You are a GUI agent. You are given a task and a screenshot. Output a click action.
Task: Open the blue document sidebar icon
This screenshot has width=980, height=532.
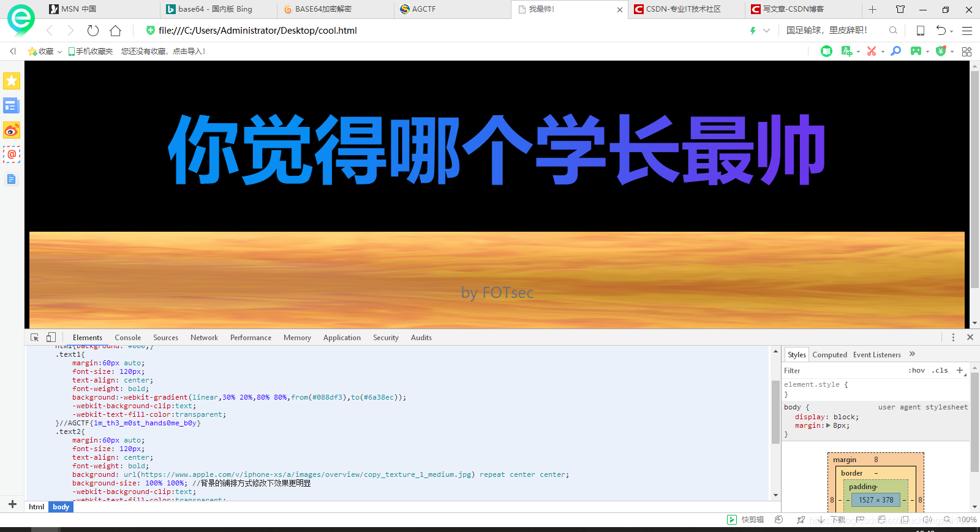click(x=12, y=179)
